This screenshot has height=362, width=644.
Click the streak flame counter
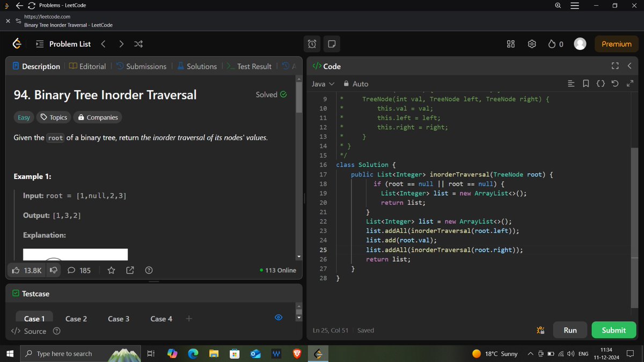point(555,44)
